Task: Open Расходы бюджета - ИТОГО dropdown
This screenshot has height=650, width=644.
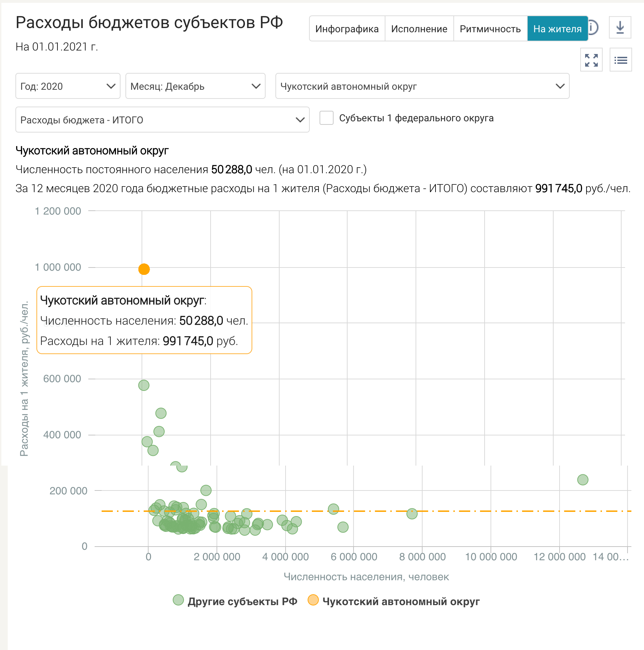Action: pyautogui.click(x=162, y=120)
